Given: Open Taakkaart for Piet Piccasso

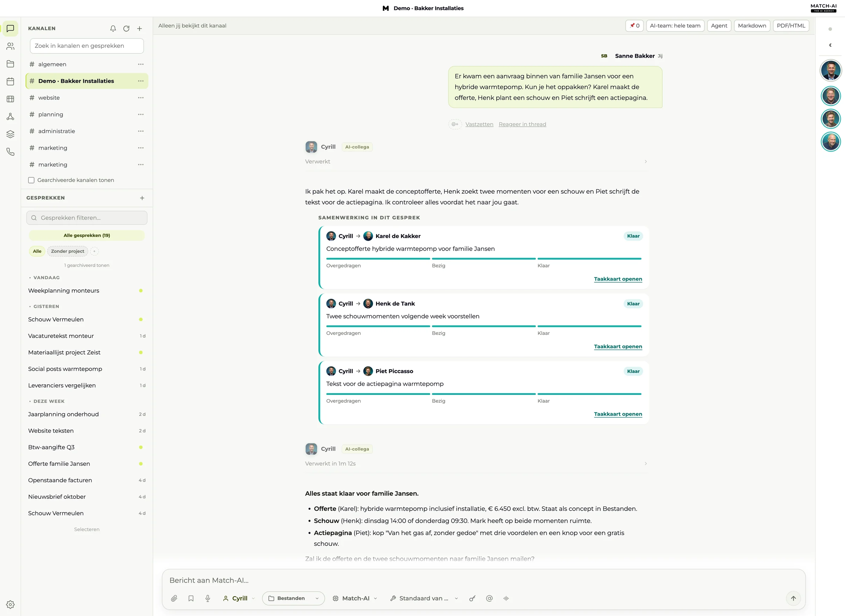Looking at the screenshot, I should (x=618, y=414).
